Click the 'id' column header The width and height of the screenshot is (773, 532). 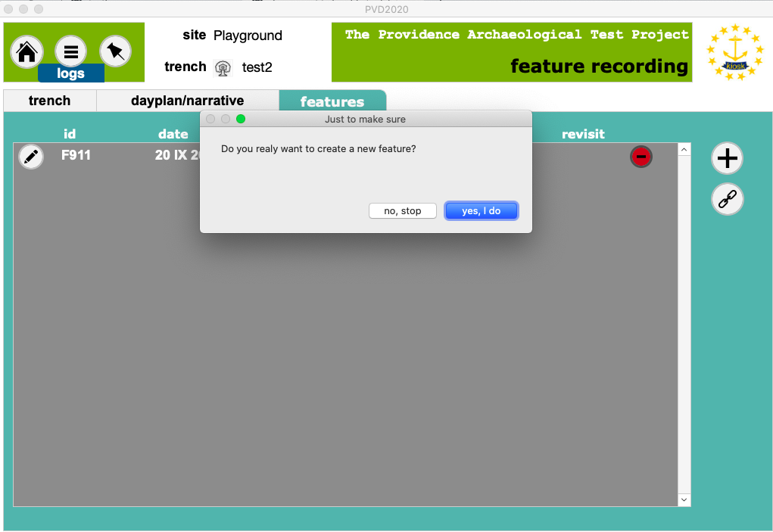pyautogui.click(x=70, y=134)
